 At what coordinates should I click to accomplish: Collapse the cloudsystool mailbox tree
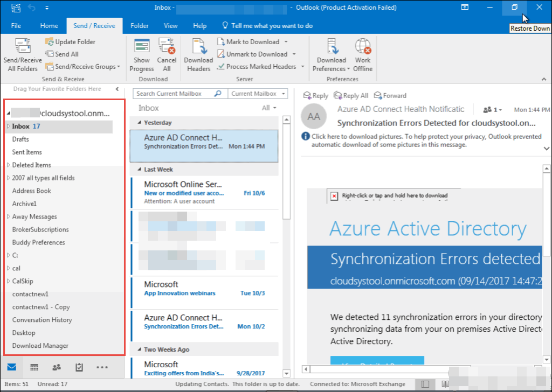pyautogui.click(x=9, y=114)
